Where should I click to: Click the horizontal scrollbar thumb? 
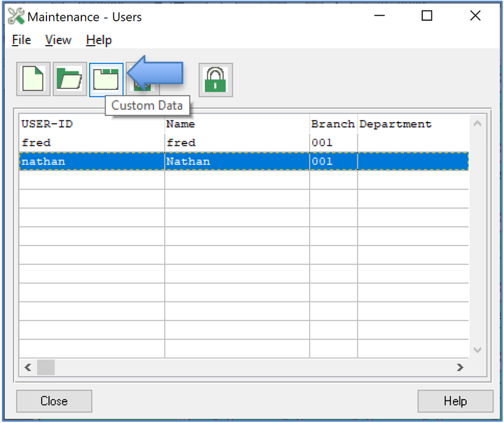[x=46, y=367]
